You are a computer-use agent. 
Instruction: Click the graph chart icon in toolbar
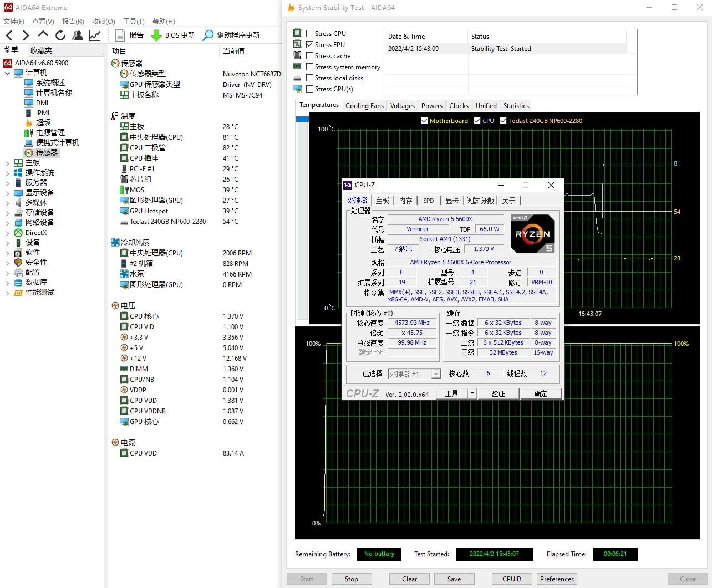tap(95, 35)
